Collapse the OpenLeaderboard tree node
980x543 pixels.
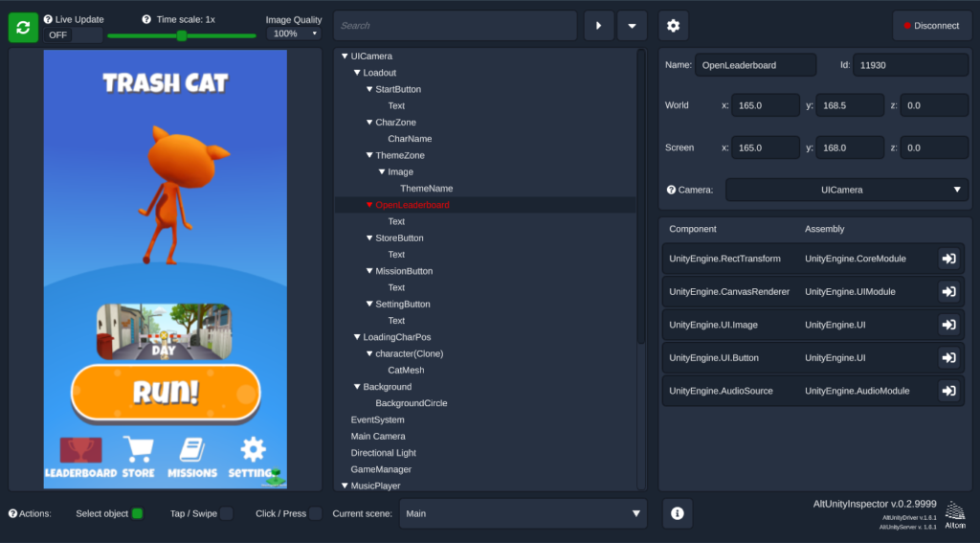point(369,205)
